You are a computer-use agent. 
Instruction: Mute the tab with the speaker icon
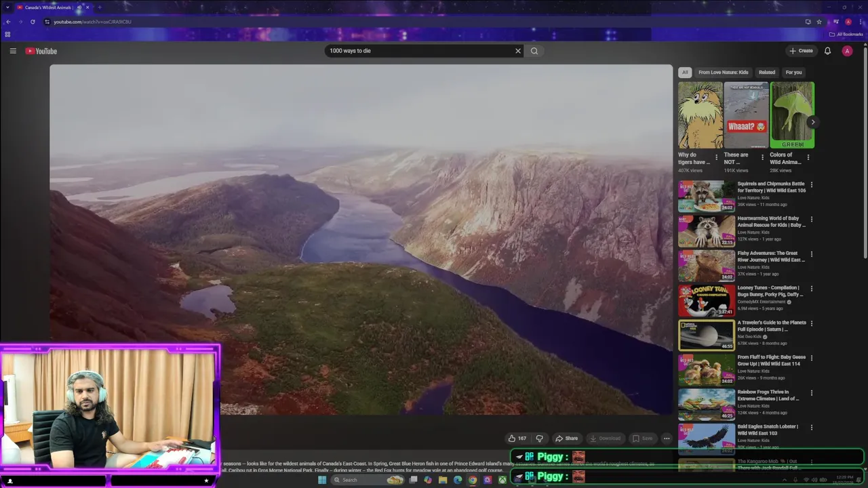pos(79,7)
